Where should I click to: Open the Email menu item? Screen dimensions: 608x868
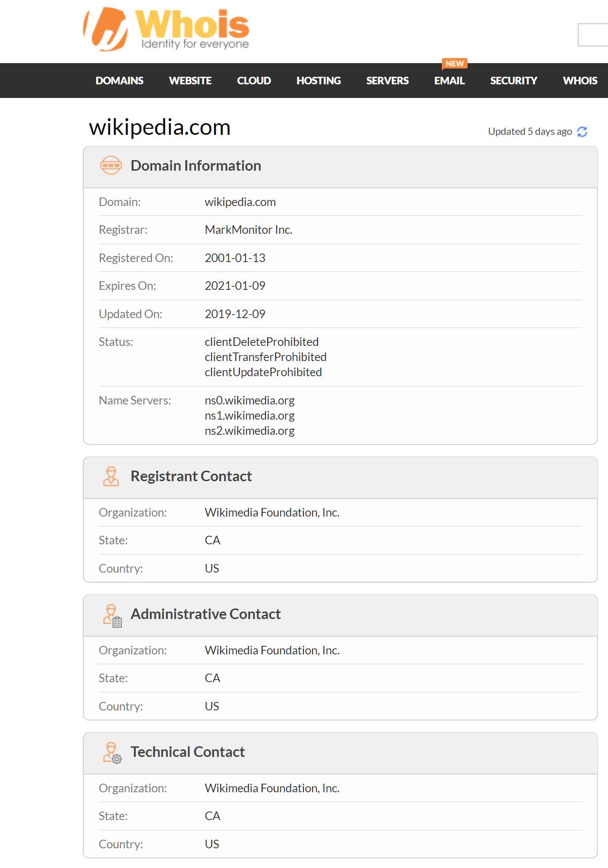coord(449,81)
